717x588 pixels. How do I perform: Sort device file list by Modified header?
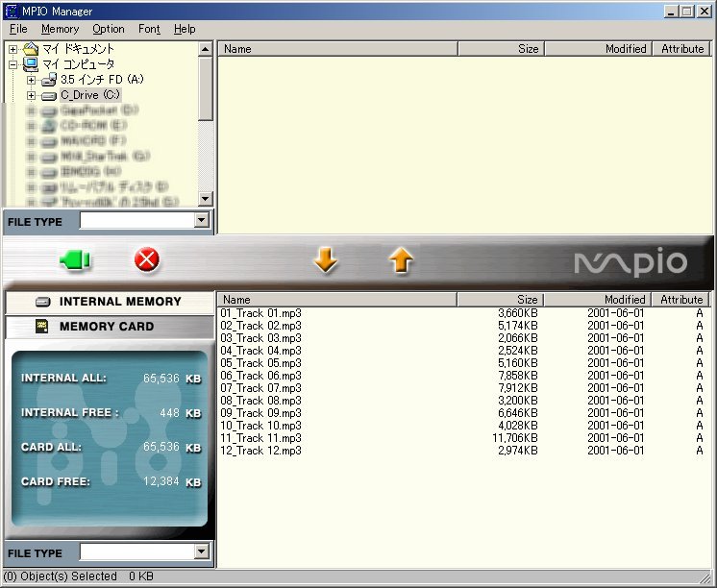point(598,300)
